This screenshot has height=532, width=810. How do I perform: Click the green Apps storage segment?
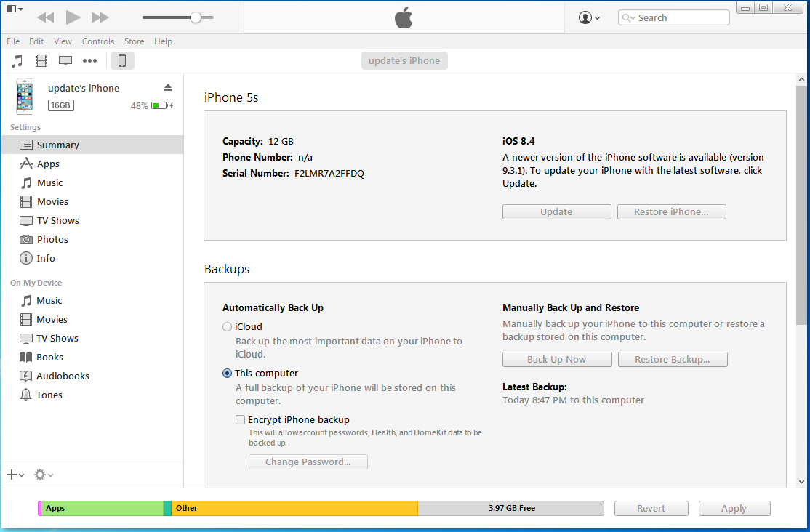103,508
